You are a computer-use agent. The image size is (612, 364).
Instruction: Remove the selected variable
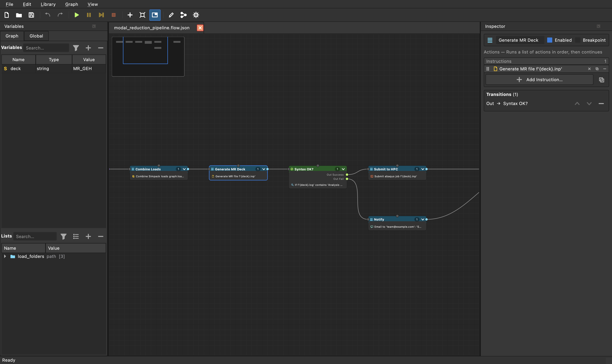coord(101,48)
